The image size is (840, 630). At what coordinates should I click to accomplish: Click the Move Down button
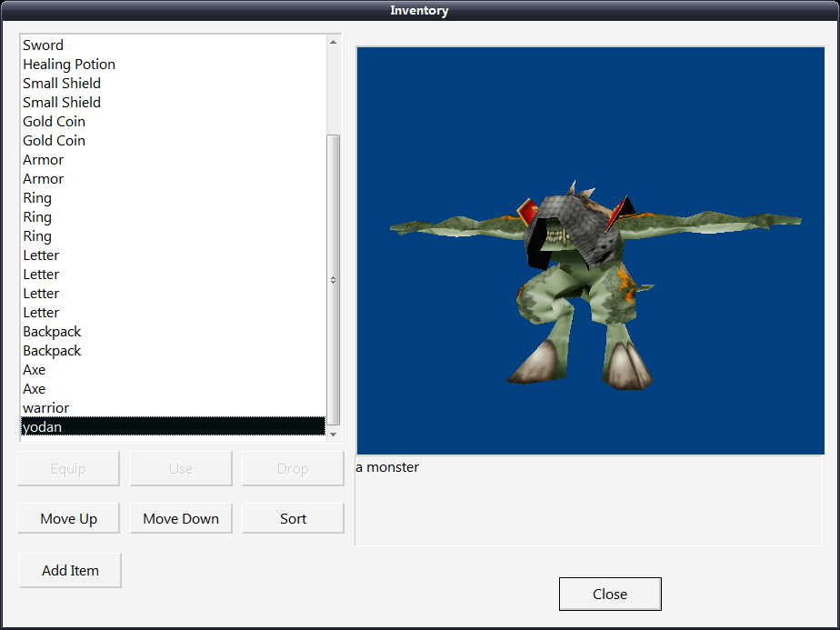(x=181, y=518)
